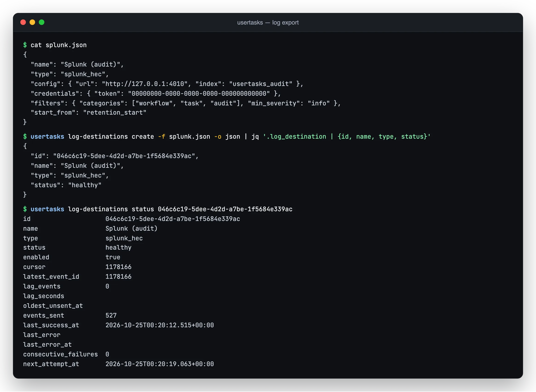Click the type row value splunk_hec
Viewport: 536px width, 392px height.
124,239
